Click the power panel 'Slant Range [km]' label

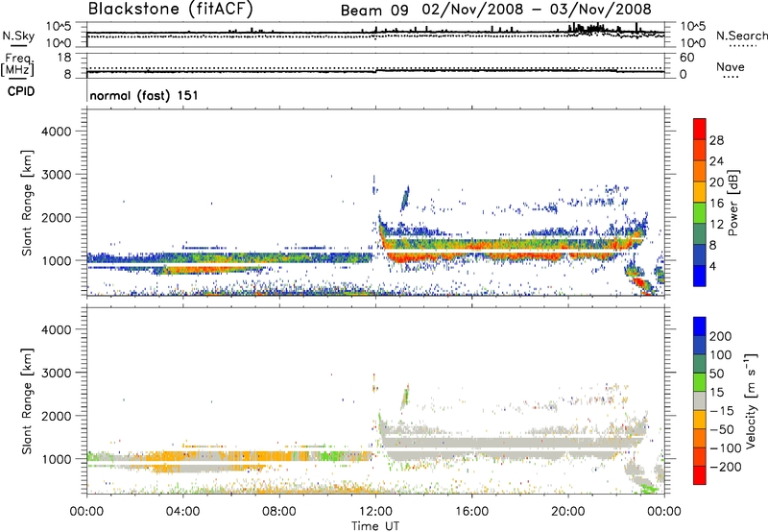pyautogui.click(x=27, y=203)
